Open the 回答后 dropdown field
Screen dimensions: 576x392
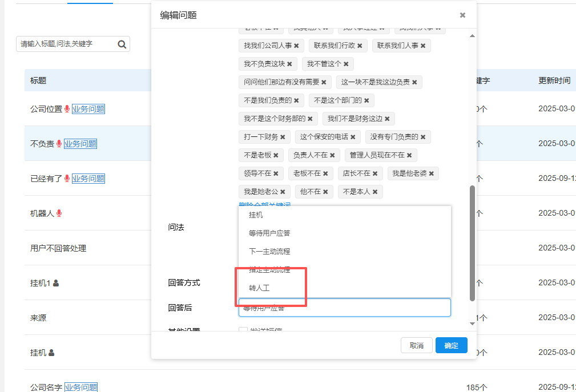tap(345, 308)
